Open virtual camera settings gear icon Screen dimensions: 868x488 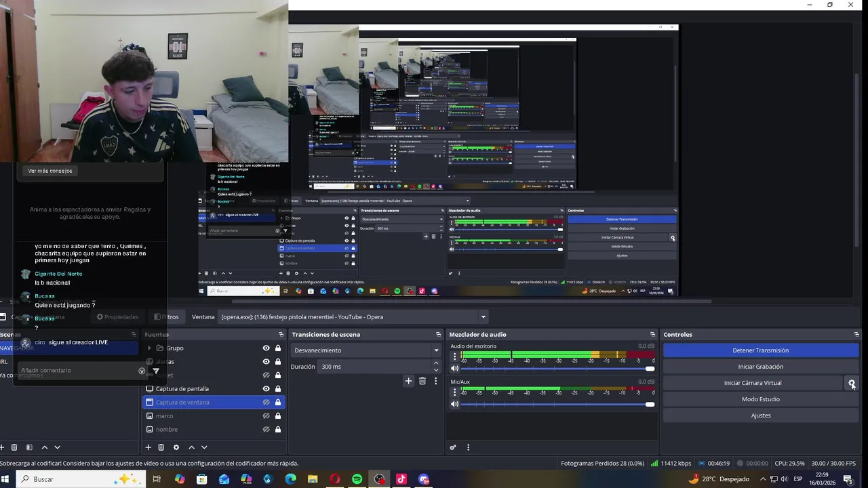pyautogui.click(x=852, y=383)
